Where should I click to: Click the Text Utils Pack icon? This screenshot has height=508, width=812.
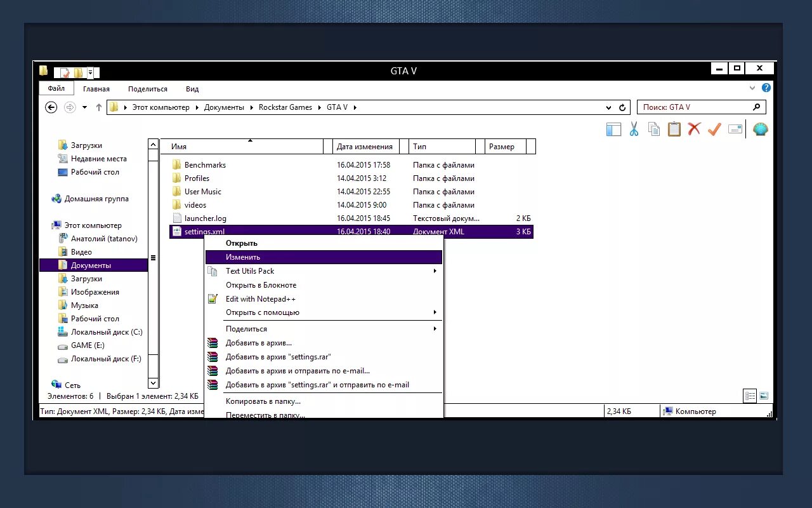pyautogui.click(x=213, y=271)
